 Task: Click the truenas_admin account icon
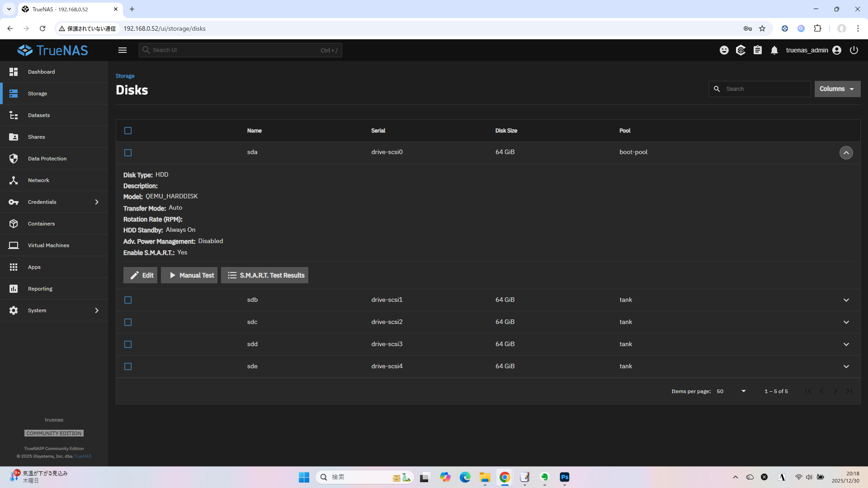pos(837,50)
